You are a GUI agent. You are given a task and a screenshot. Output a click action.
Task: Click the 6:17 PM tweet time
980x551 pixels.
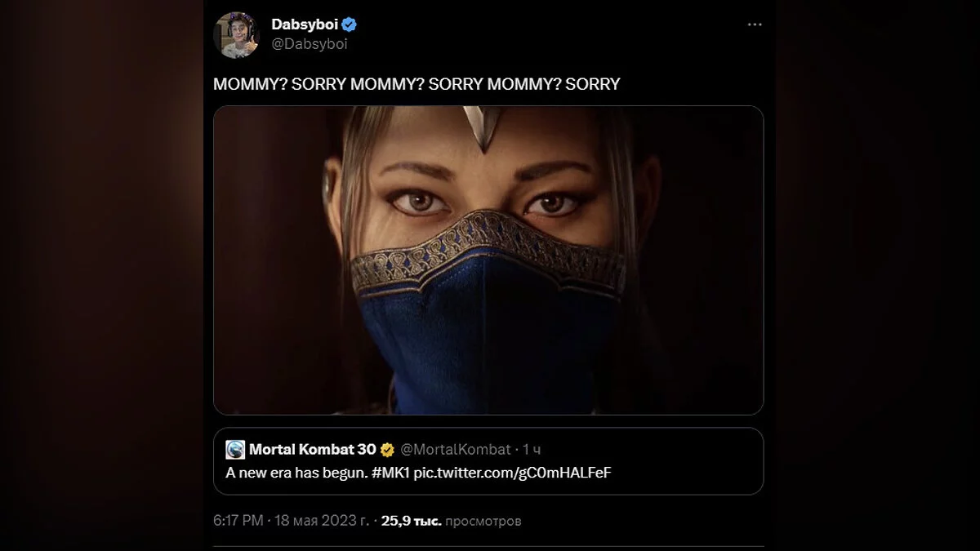pos(238,521)
